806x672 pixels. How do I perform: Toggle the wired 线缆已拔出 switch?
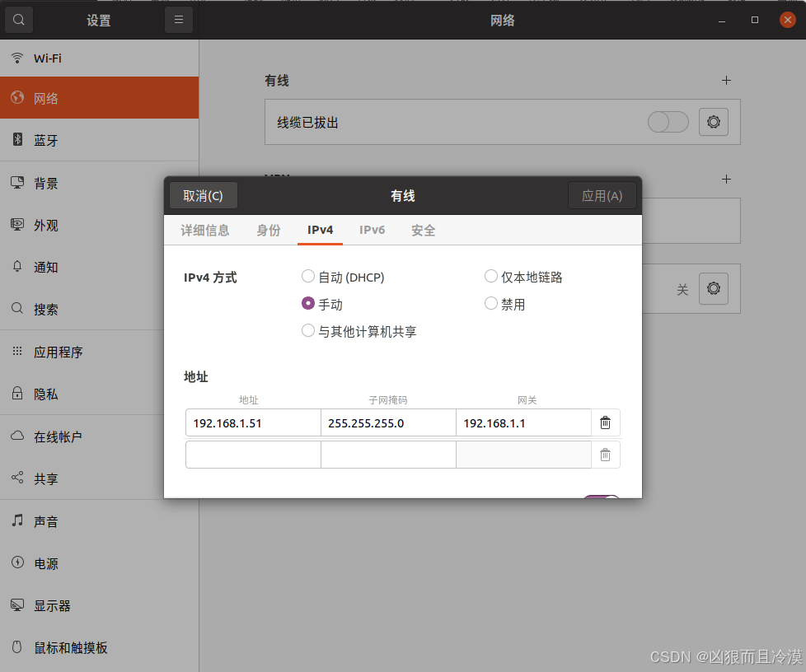click(x=668, y=122)
